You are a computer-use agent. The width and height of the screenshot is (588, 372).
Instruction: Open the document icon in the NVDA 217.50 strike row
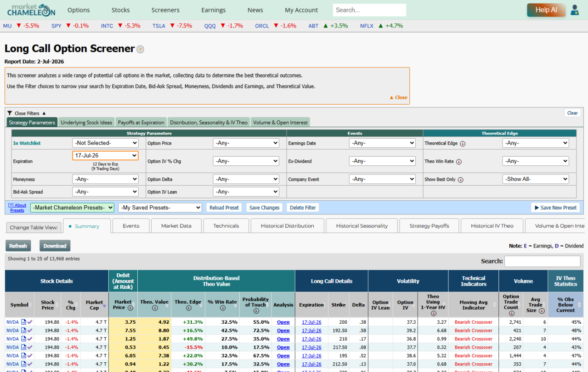pyautogui.click(x=24, y=347)
